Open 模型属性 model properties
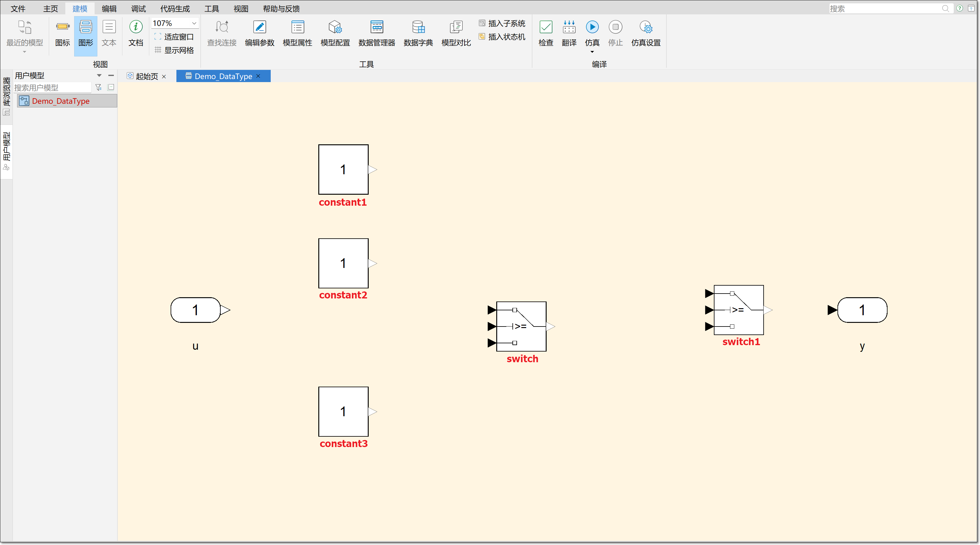980x545 pixels. coord(298,34)
